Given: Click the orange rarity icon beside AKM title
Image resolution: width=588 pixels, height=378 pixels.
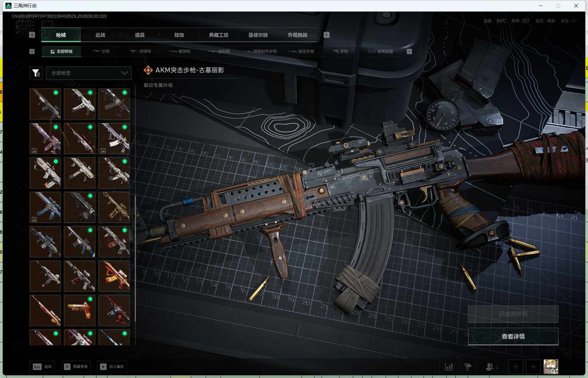Looking at the screenshot, I should tap(148, 70).
